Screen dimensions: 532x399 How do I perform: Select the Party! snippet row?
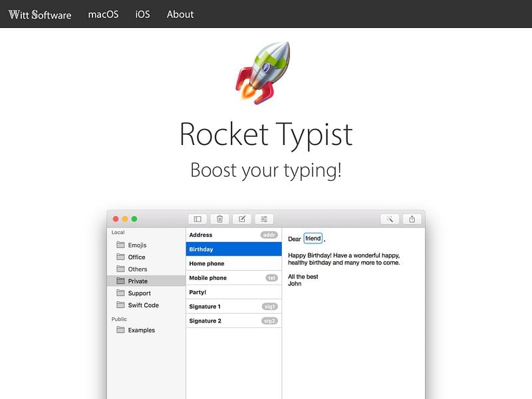[x=234, y=292]
